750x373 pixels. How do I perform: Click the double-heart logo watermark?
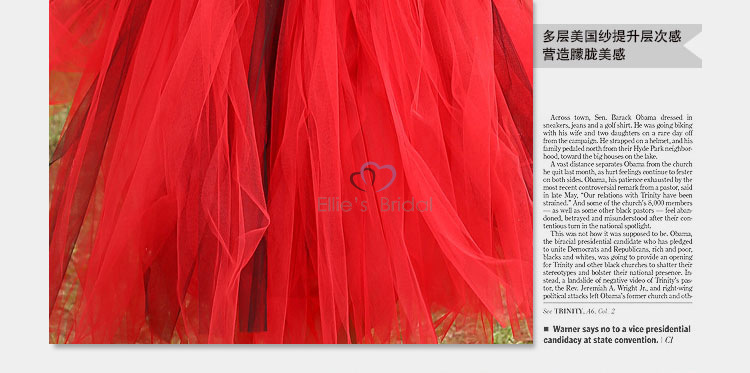point(373,176)
